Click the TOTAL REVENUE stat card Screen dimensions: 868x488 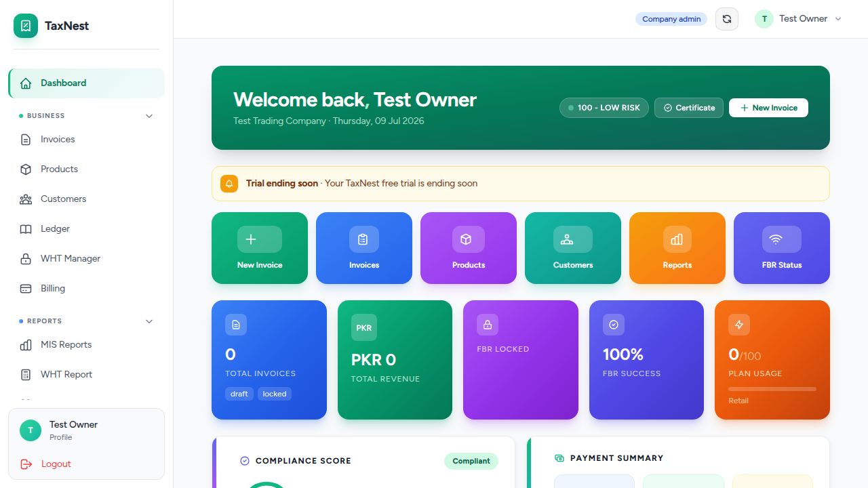click(395, 360)
